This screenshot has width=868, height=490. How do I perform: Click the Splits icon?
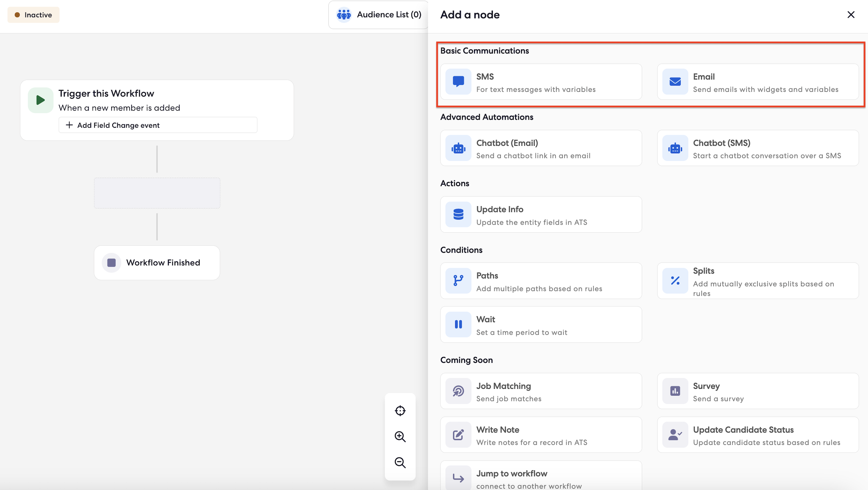tap(675, 281)
